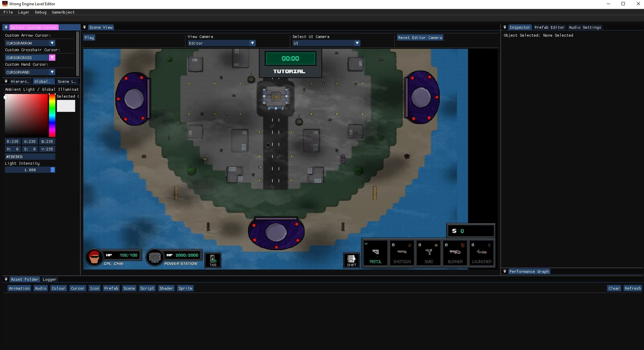Image resolution: width=644 pixels, height=350 pixels.
Task: Collapse the Performance Graph panel
Action: click(x=505, y=271)
